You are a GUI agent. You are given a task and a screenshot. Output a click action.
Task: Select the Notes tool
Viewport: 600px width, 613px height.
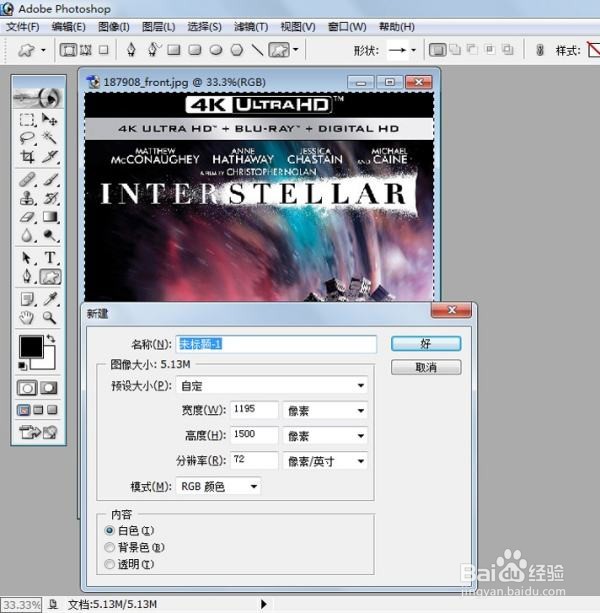(27, 299)
